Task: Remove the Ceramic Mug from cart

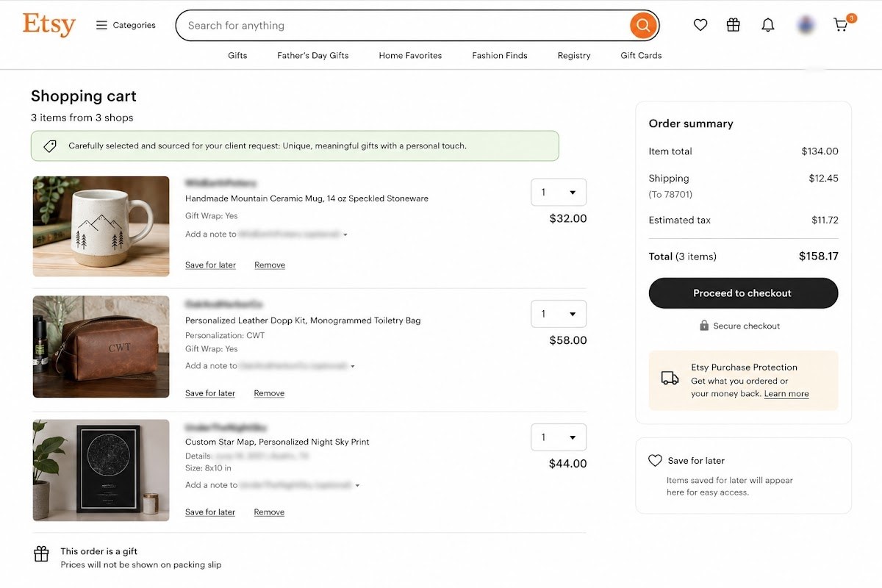Action: tap(270, 265)
